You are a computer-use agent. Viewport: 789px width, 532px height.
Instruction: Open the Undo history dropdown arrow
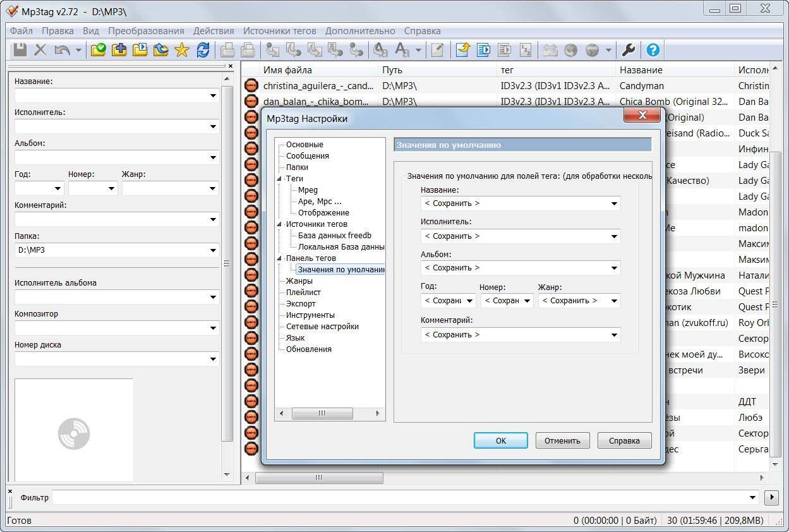(x=78, y=50)
